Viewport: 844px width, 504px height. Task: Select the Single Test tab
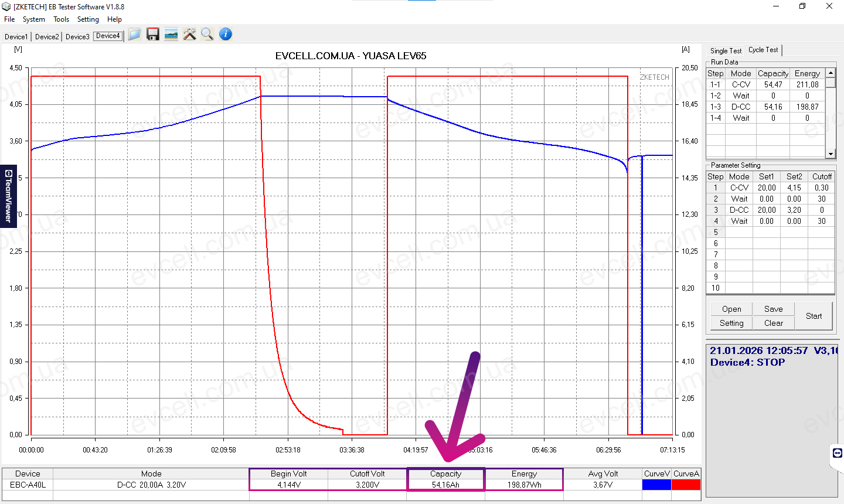(726, 51)
